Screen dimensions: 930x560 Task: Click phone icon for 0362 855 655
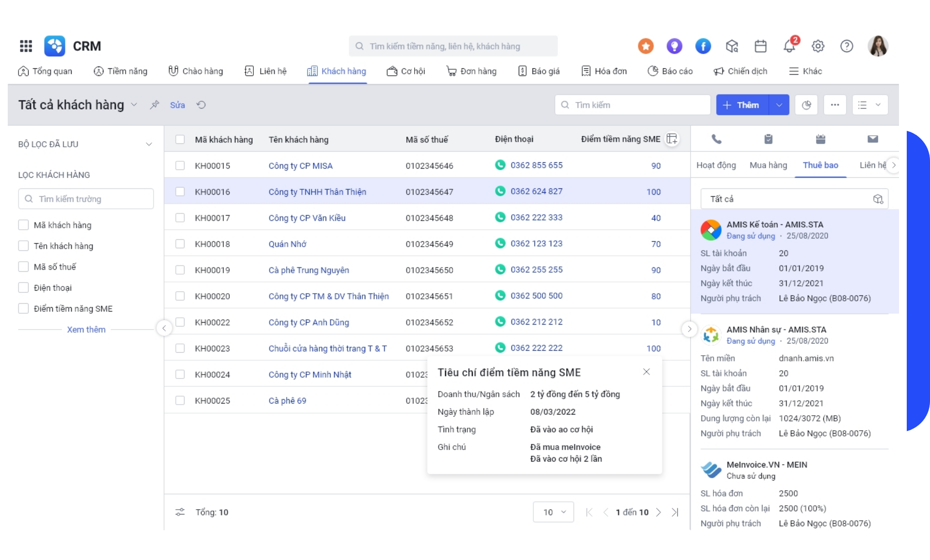[x=500, y=165]
